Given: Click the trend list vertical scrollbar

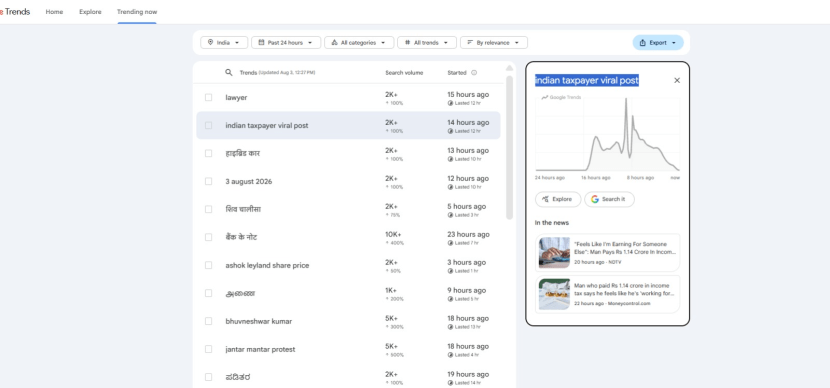Looking at the screenshot, I should point(509,147).
